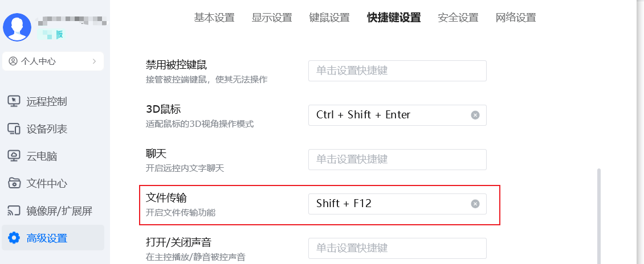644x264 pixels.
Task: Switch to Basic Settings (基本设置) tab
Action: click(214, 17)
